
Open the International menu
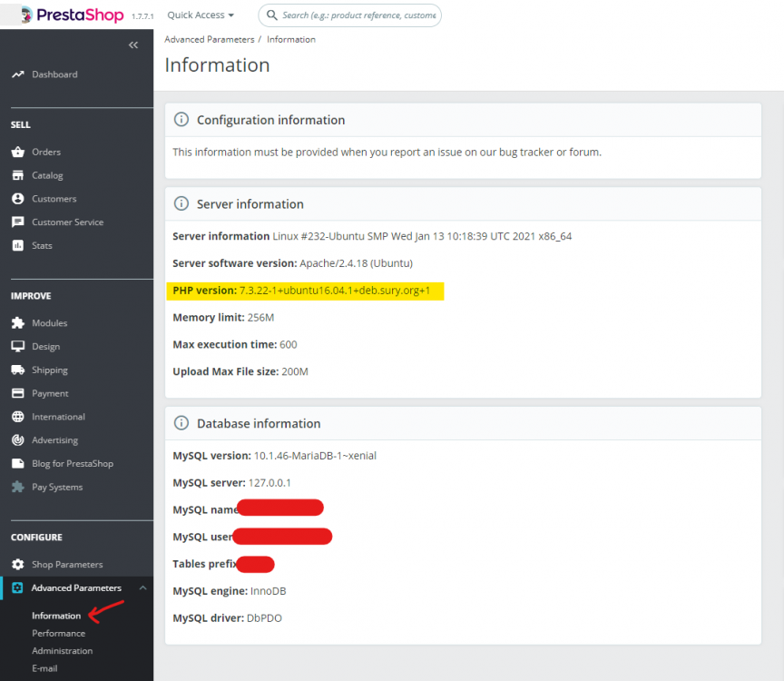pos(58,416)
